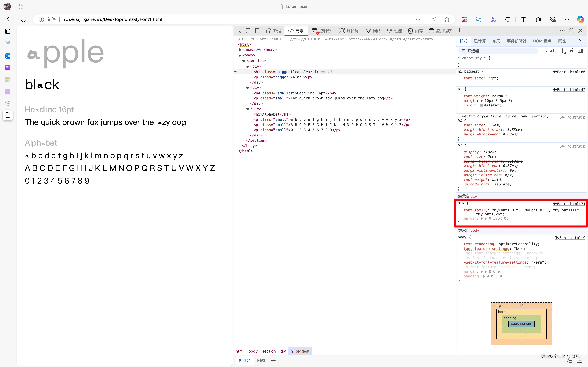Open split screen view icon
The width and height of the screenshot is (588, 367).
(523, 19)
